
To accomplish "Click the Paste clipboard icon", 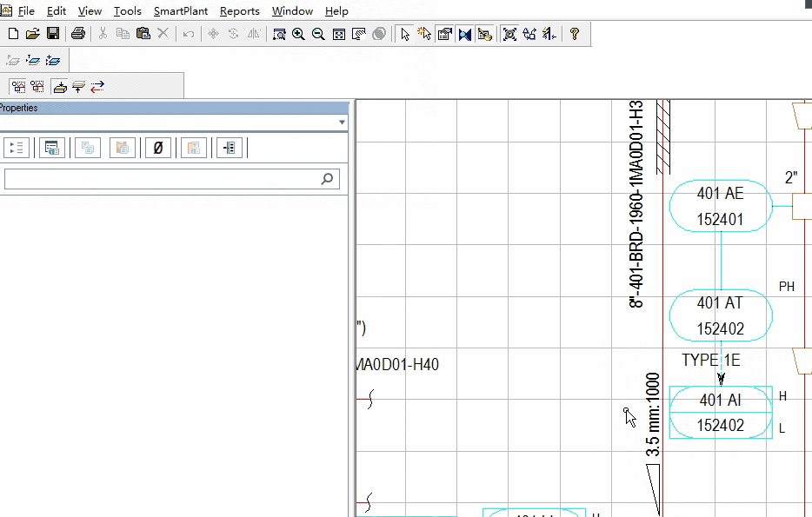I will click(143, 34).
